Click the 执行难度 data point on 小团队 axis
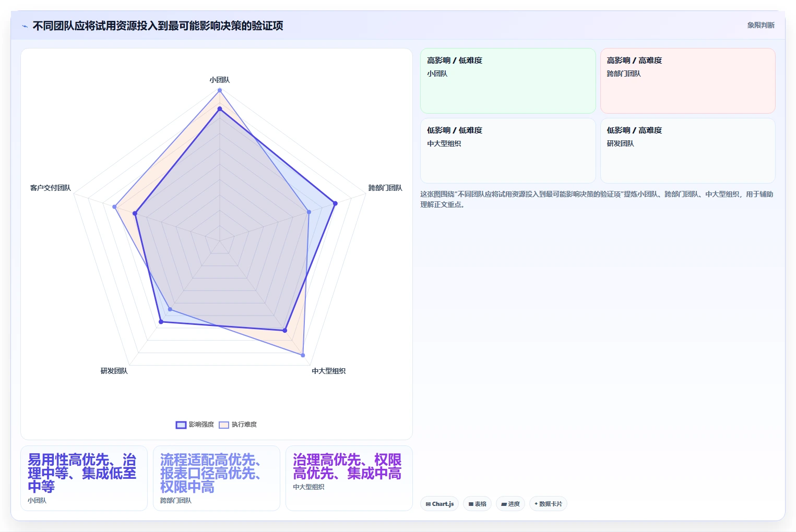Viewport: 796px width, 532px height. pos(220,90)
